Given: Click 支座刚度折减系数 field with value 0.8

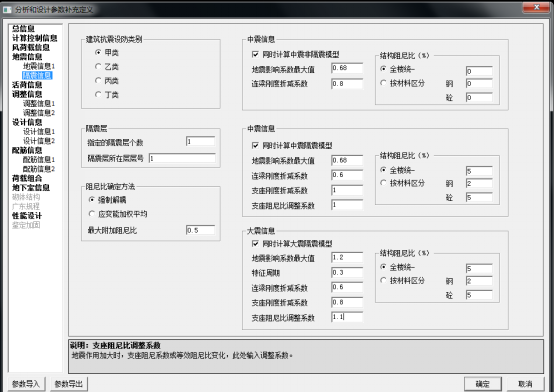Looking at the screenshot, I should (x=347, y=302).
